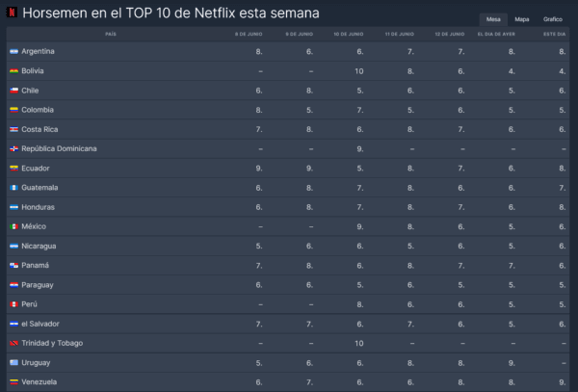Click the Argentina flag icon

click(13, 51)
